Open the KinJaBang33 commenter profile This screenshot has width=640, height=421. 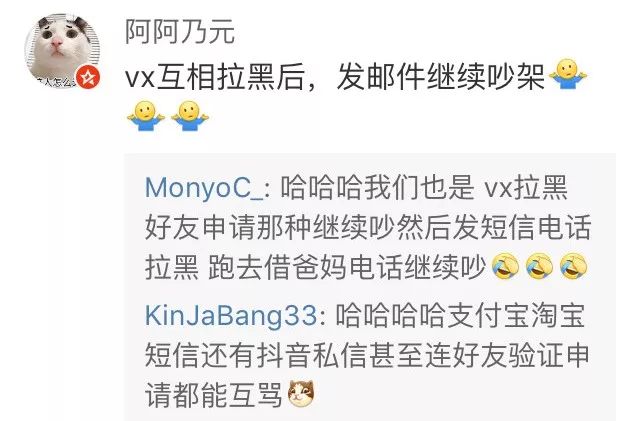(x=231, y=315)
